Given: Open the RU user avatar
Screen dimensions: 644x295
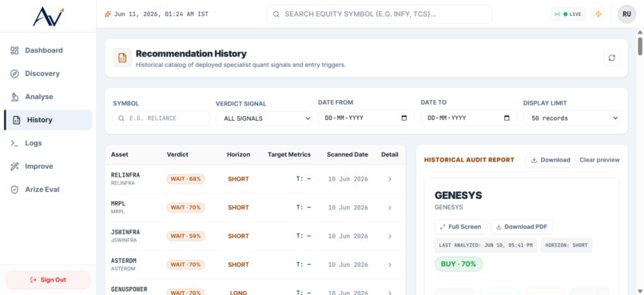Looking at the screenshot, I should (626, 14).
